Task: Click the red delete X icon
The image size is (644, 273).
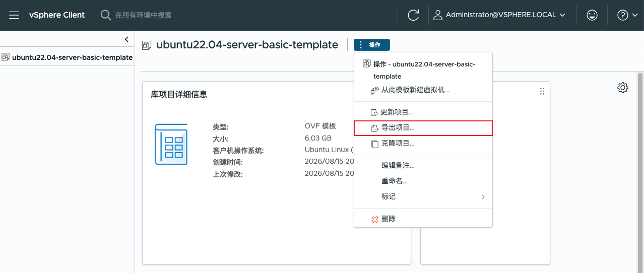Action: [x=374, y=219]
